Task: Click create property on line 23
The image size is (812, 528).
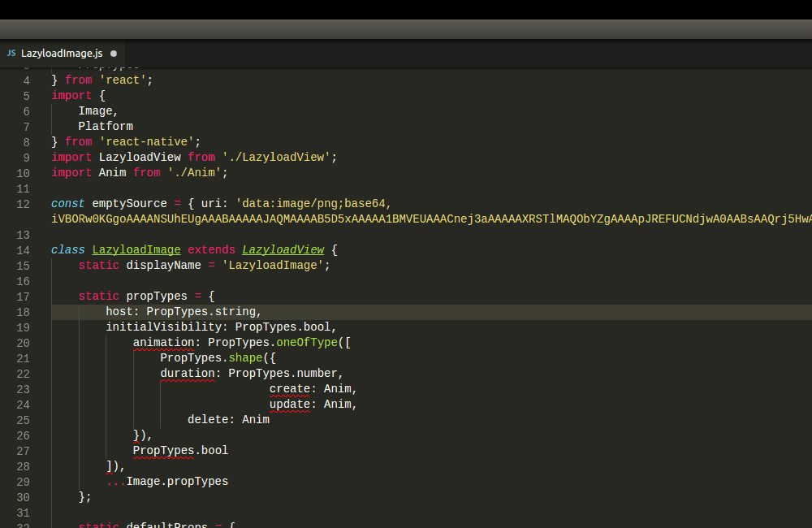Action: 290,388
